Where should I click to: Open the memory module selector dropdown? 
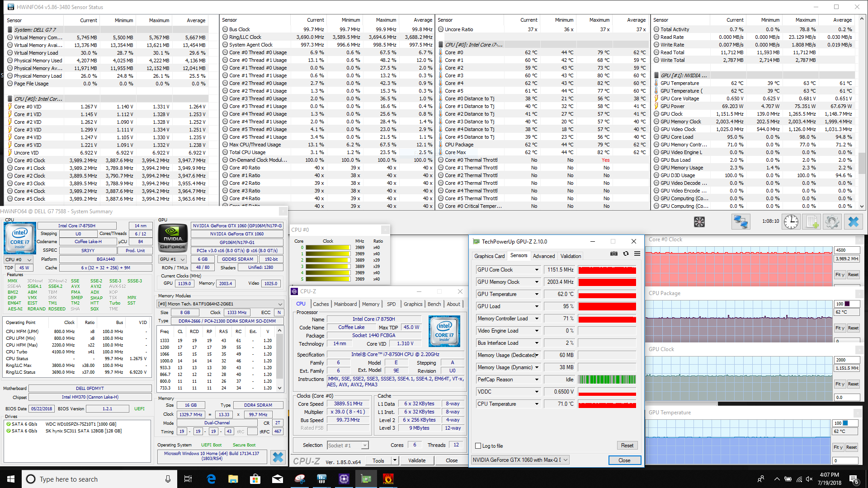click(221, 304)
